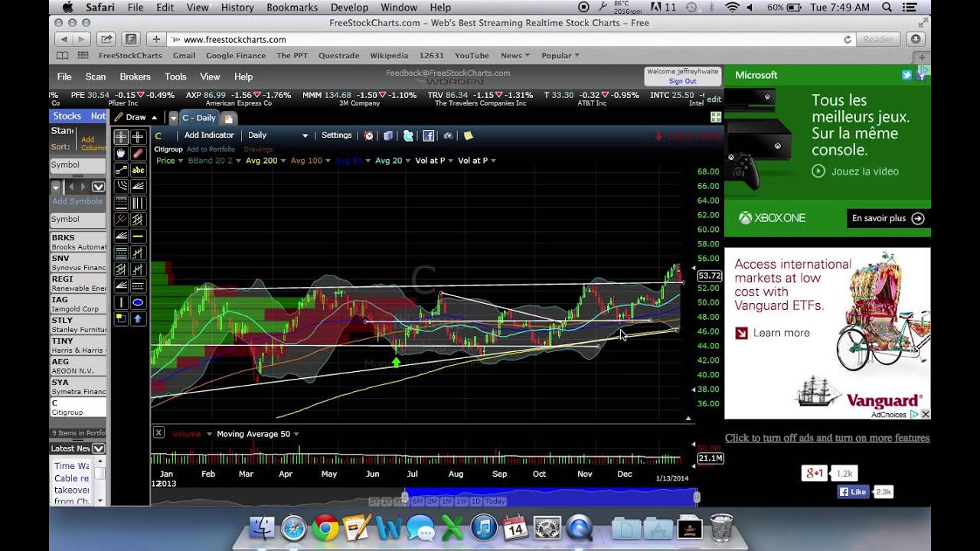Select the pink eraser tool

coord(138,153)
